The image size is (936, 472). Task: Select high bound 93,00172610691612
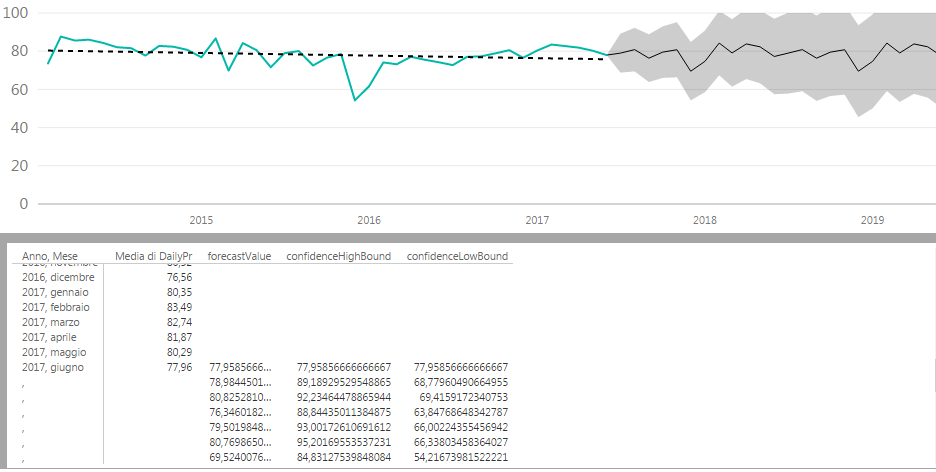[344, 427]
